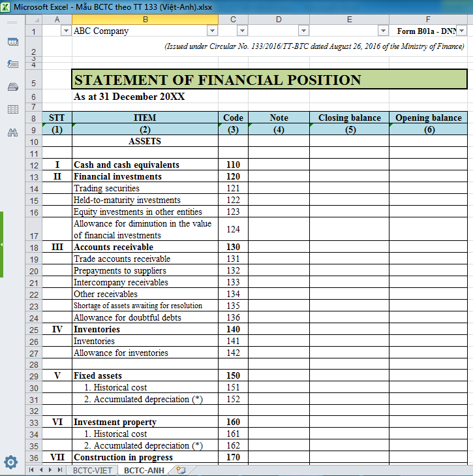Click the binoculars find icon in sidebar
Image resolution: width=473 pixels, height=476 pixels.
pos(12,133)
